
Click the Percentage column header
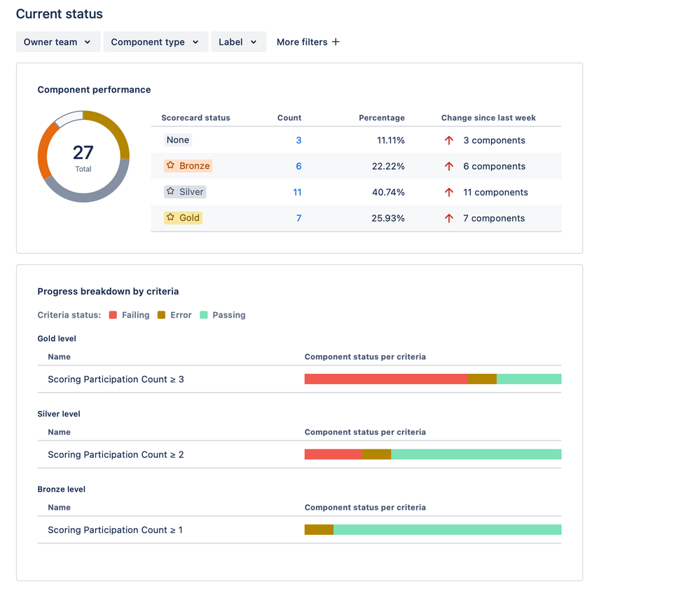click(382, 118)
